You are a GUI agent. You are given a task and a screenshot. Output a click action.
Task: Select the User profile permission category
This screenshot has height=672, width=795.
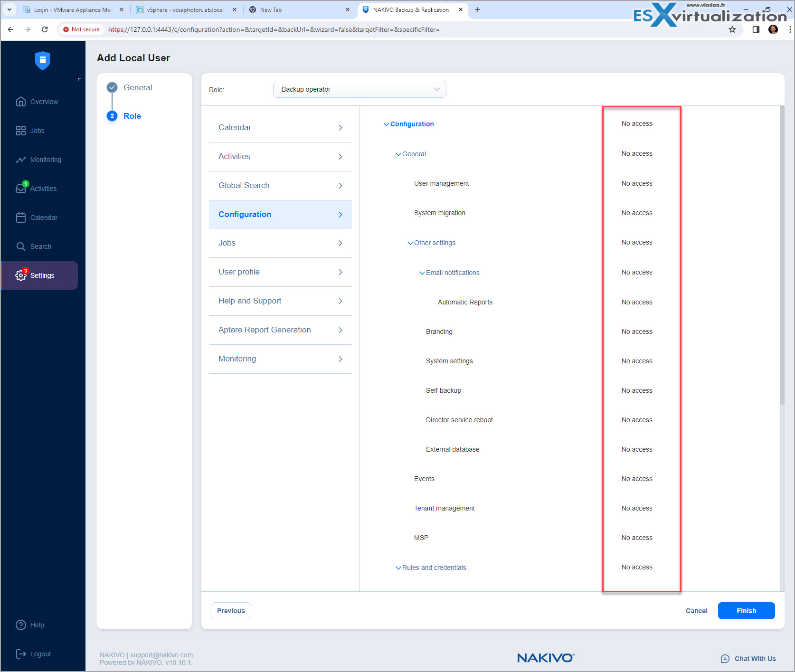[x=280, y=272]
